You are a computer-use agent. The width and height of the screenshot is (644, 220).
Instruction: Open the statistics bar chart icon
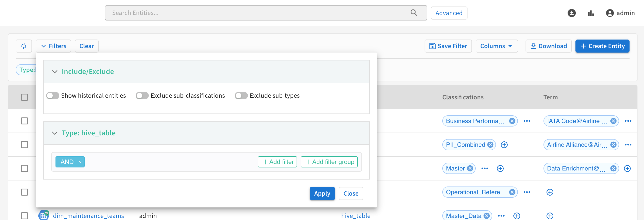click(x=591, y=13)
